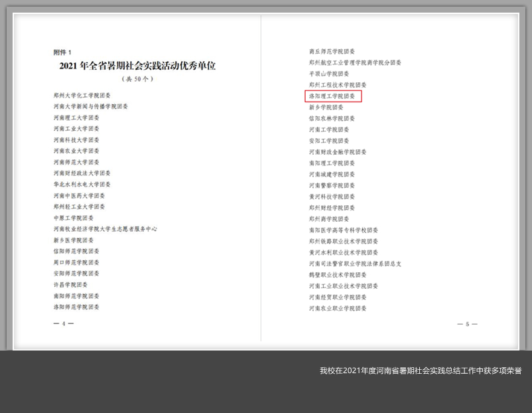Click the 南阳医学高等专科学校团委 entry
The height and width of the screenshot is (413, 532).
(x=341, y=230)
